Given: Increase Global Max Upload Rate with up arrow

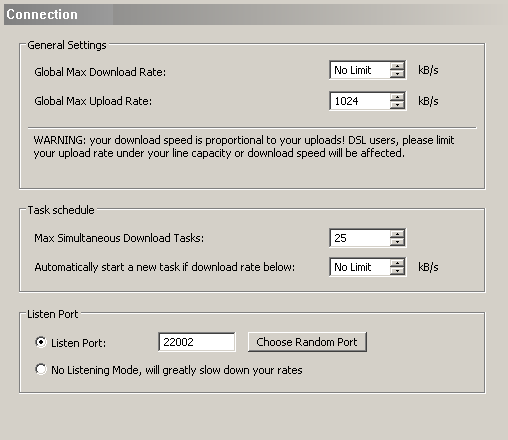Looking at the screenshot, I should click(x=397, y=97).
